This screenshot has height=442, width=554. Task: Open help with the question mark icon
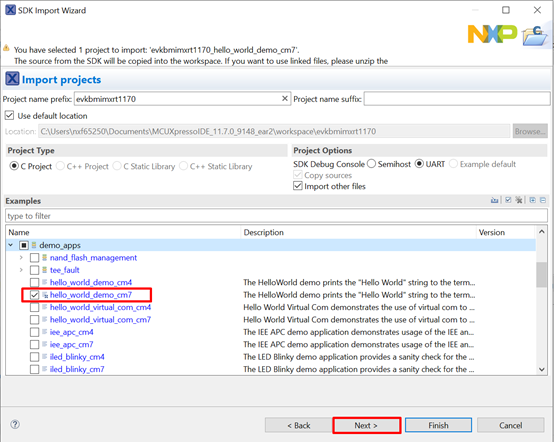(15, 424)
